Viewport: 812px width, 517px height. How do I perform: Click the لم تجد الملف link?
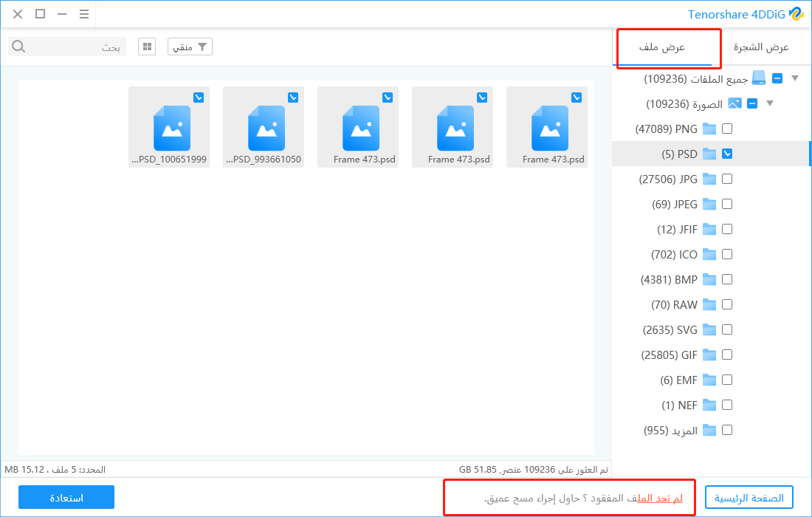[x=660, y=499]
